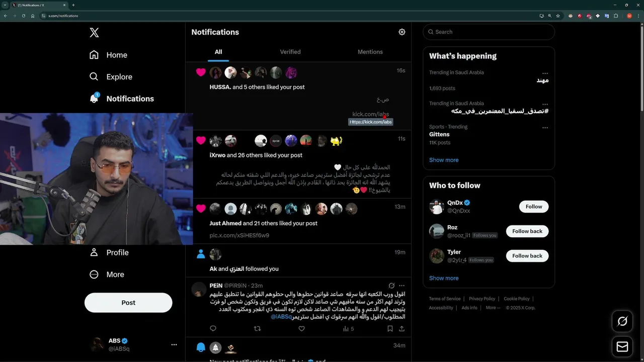The width and height of the screenshot is (644, 362).
Task: Click the Search input field
Action: coord(489,32)
